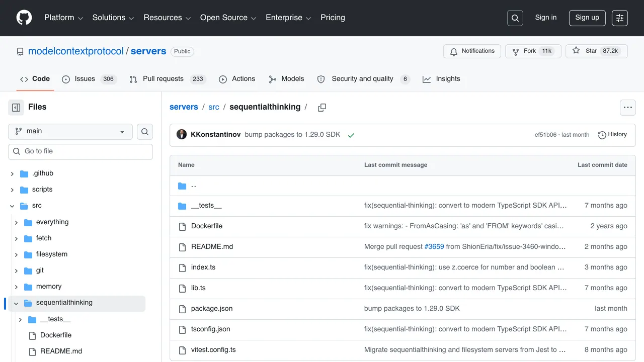Click the Star count 87.2k

[610, 51]
